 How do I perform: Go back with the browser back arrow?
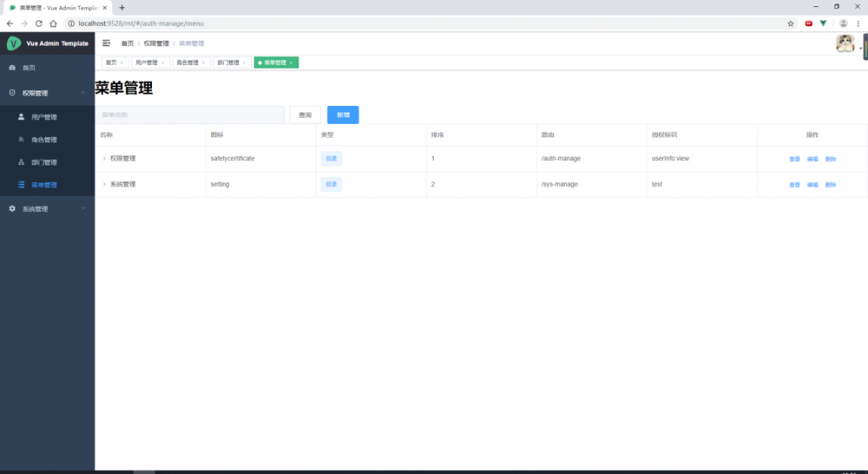click(x=10, y=23)
